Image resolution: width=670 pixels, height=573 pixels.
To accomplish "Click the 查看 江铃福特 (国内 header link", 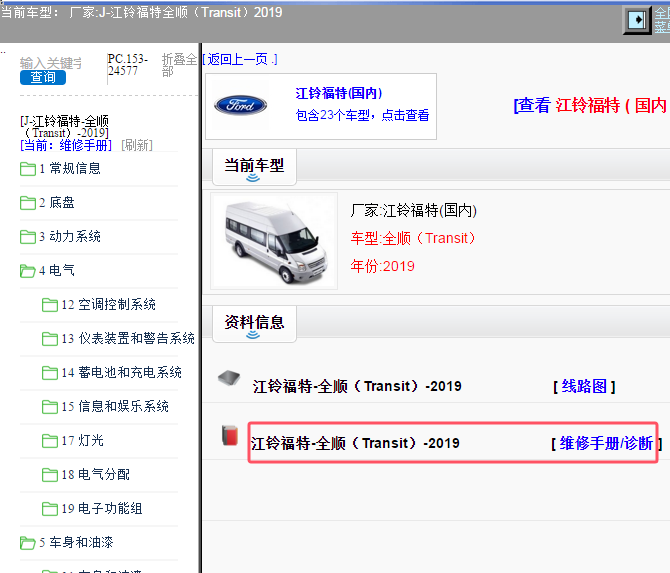I will [591, 105].
